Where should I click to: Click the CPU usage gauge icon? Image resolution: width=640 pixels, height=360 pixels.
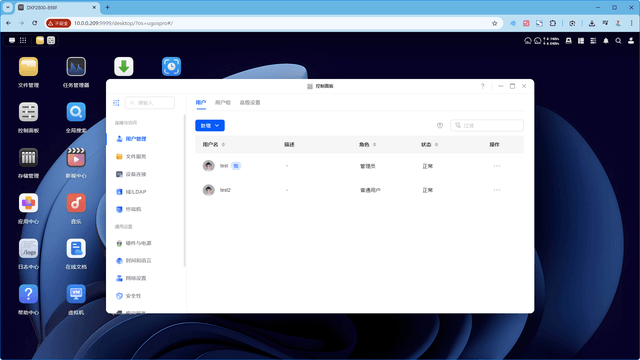[x=528, y=41]
